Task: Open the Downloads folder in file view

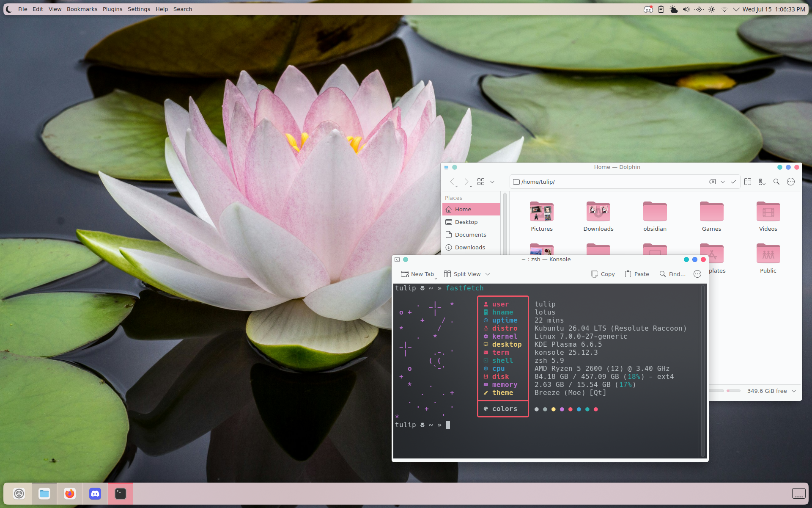Action: pos(598,216)
